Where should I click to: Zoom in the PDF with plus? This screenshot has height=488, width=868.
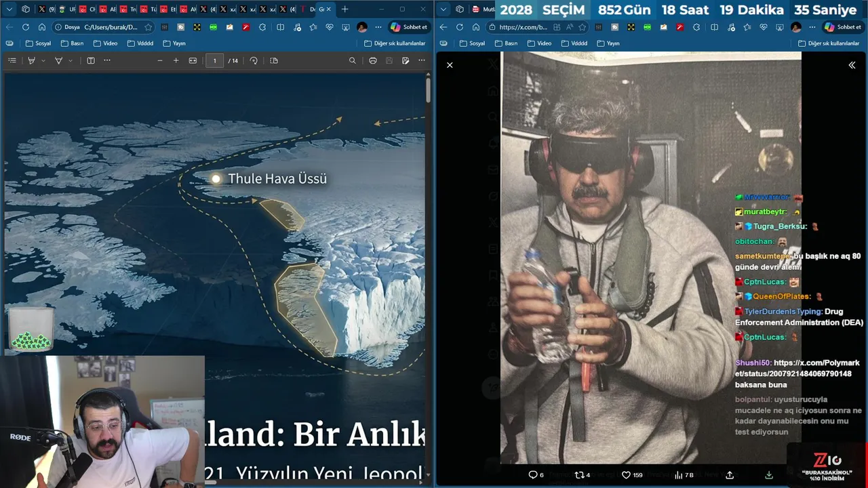point(176,60)
